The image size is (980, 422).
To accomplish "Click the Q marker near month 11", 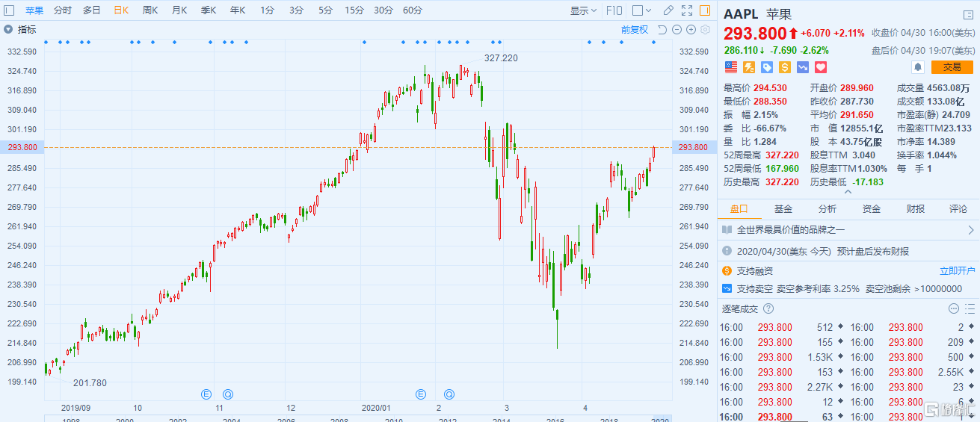I will click(227, 394).
